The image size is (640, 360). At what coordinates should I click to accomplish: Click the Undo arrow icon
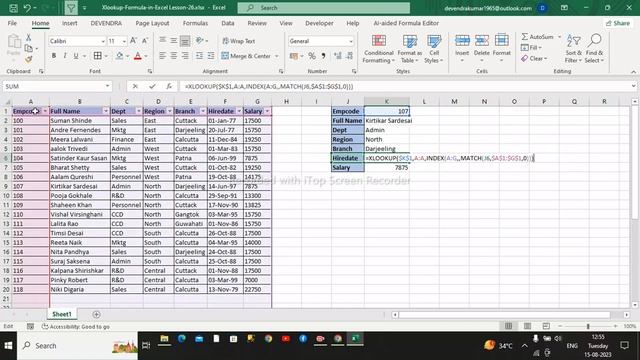[27, 8]
